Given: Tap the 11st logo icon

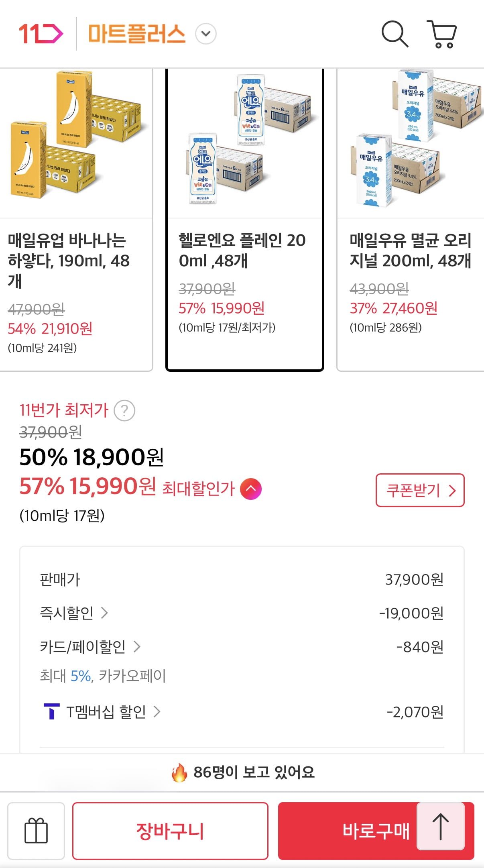Looking at the screenshot, I should 41,34.
